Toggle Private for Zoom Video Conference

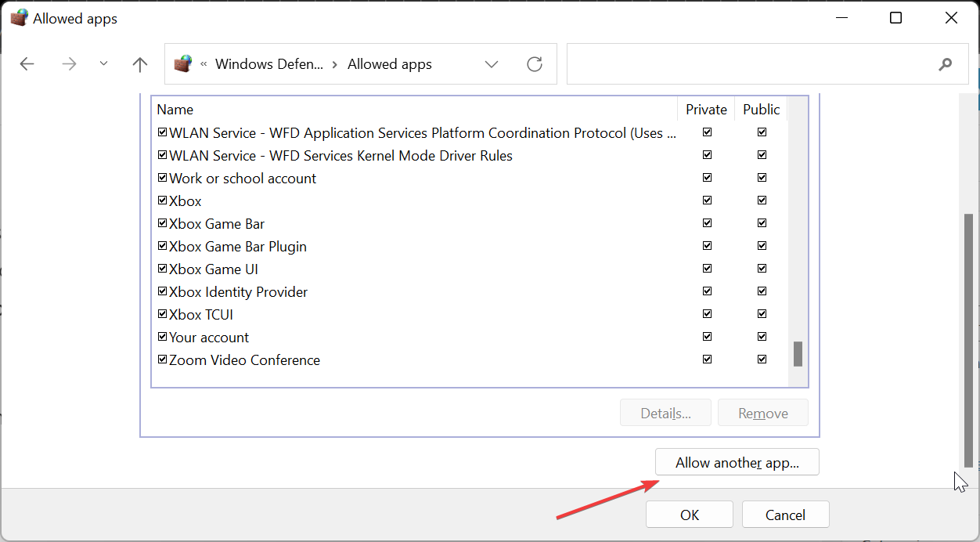click(708, 360)
